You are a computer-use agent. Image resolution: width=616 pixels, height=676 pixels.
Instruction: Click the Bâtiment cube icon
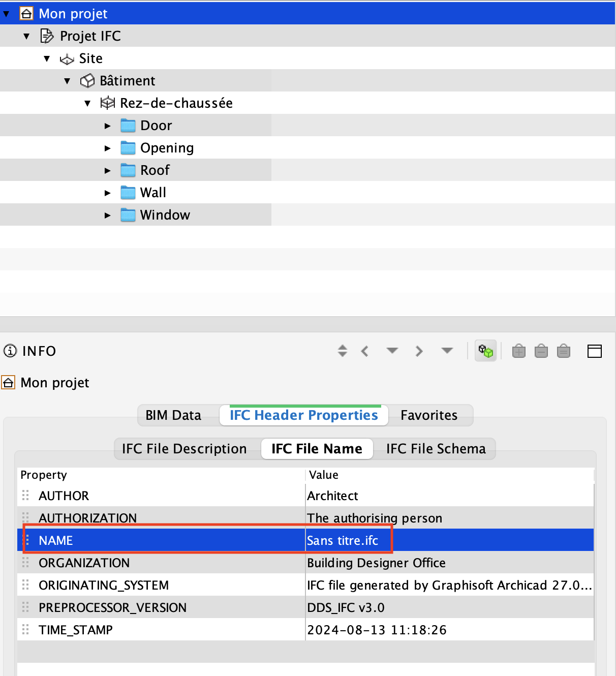tap(87, 81)
